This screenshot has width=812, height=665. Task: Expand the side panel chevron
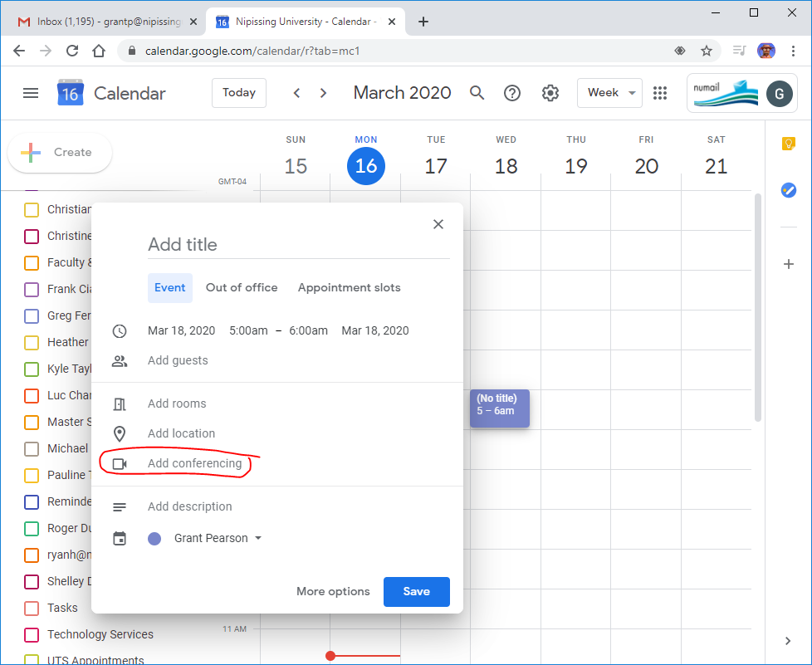point(788,640)
